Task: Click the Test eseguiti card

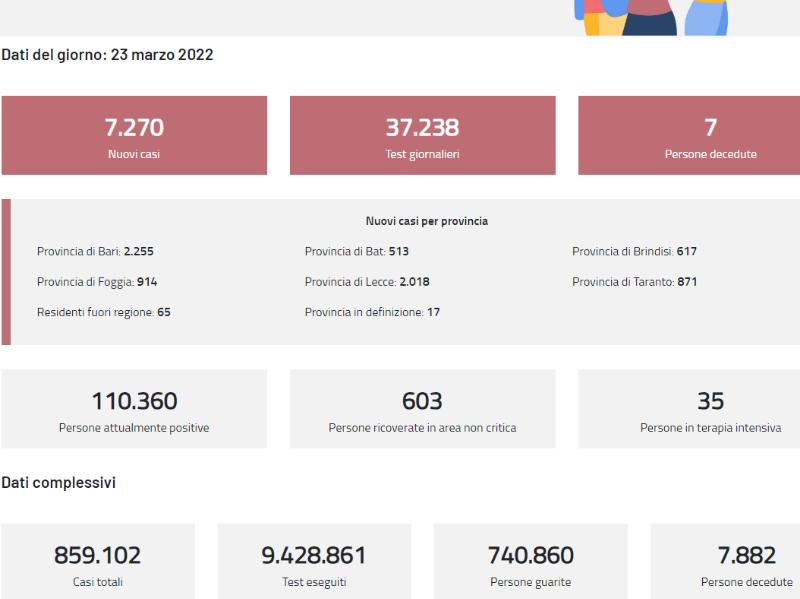Action: pyautogui.click(x=314, y=561)
